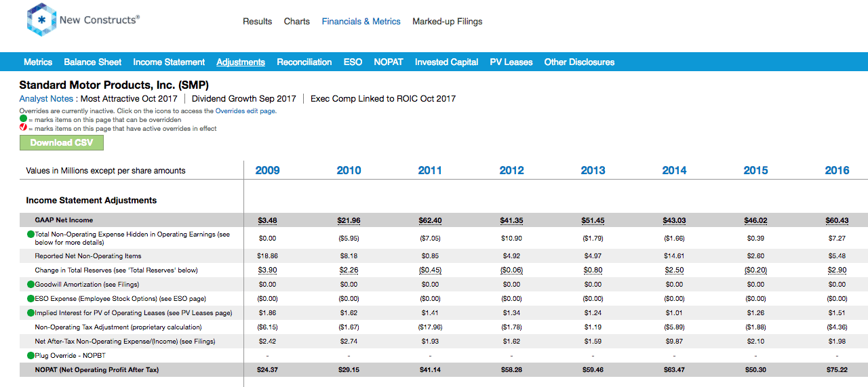
Task: Open the PV Leases tab
Action: point(511,62)
